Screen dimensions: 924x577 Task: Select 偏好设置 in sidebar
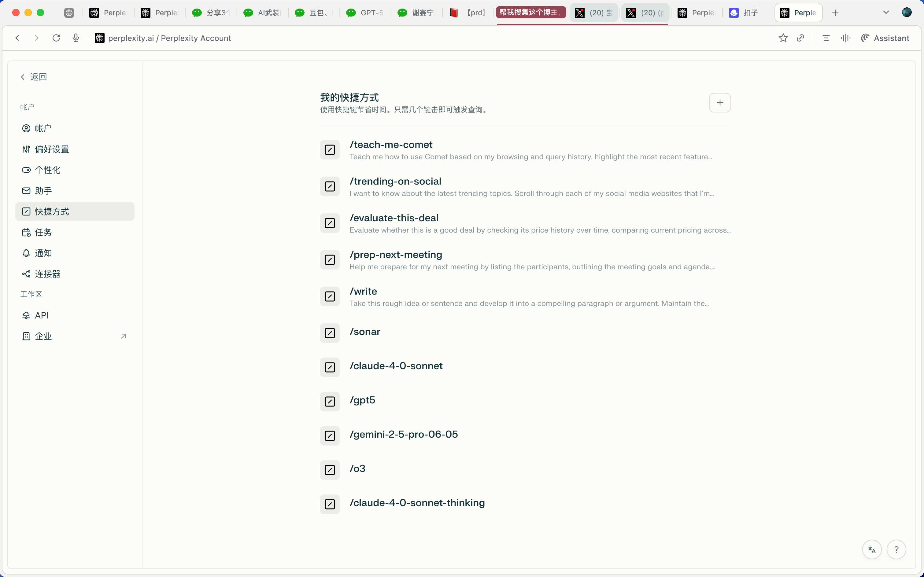pos(75,149)
